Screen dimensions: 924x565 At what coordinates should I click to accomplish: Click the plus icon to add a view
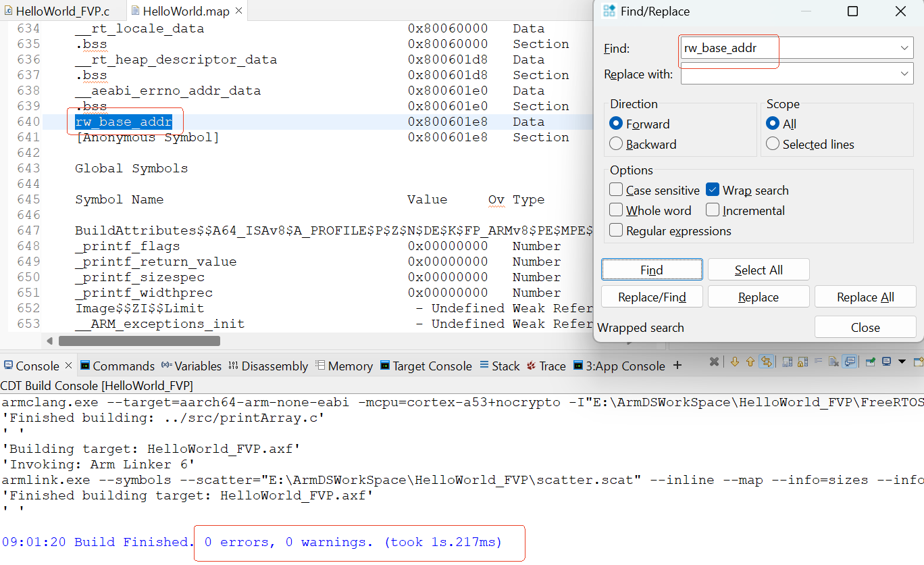pyautogui.click(x=677, y=366)
